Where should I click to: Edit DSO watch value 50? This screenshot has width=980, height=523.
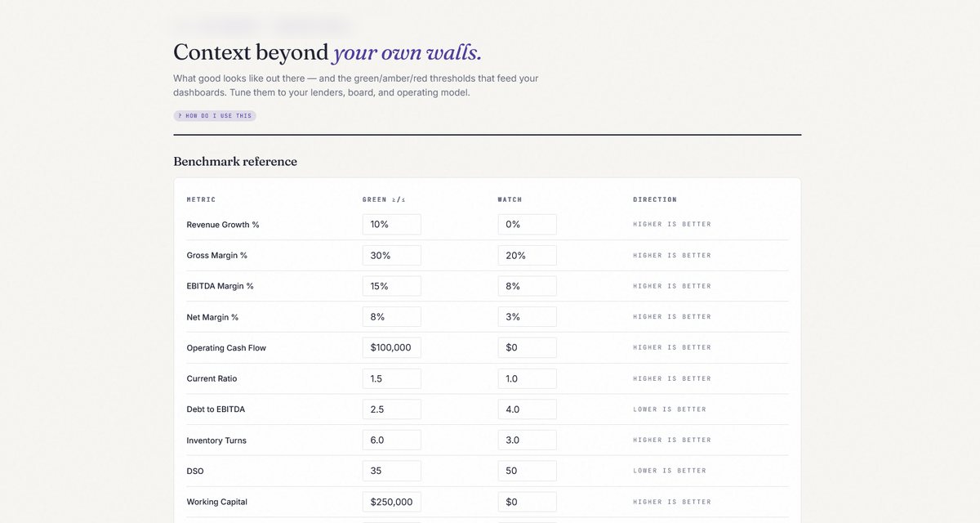point(528,472)
